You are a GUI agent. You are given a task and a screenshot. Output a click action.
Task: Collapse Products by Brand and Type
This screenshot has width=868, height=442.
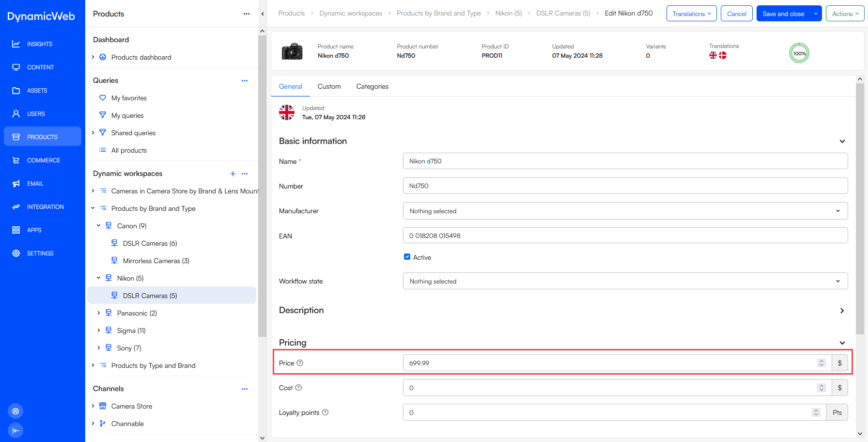(93, 208)
